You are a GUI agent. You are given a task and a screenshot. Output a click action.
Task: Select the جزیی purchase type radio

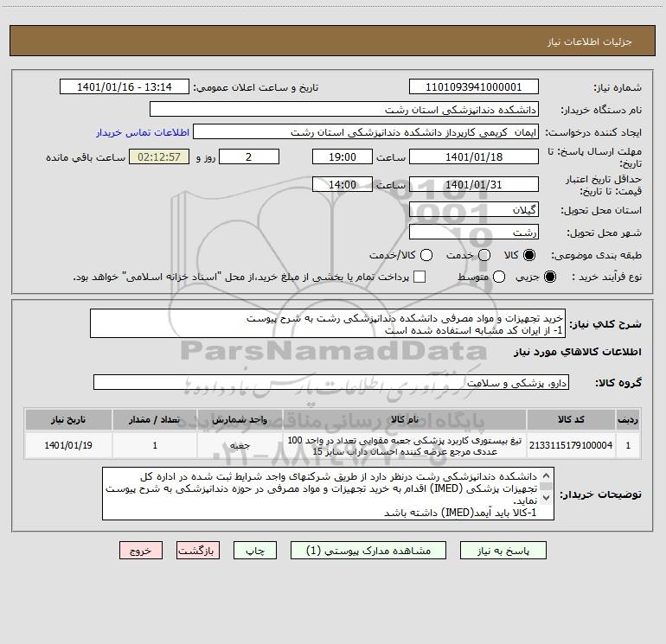550,277
